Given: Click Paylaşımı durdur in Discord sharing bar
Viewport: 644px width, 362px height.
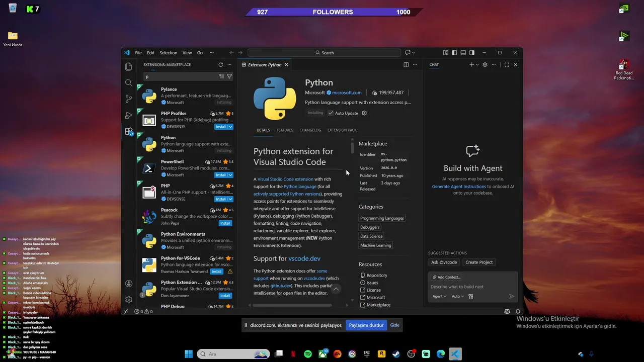Looking at the screenshot, I should 366,325.
